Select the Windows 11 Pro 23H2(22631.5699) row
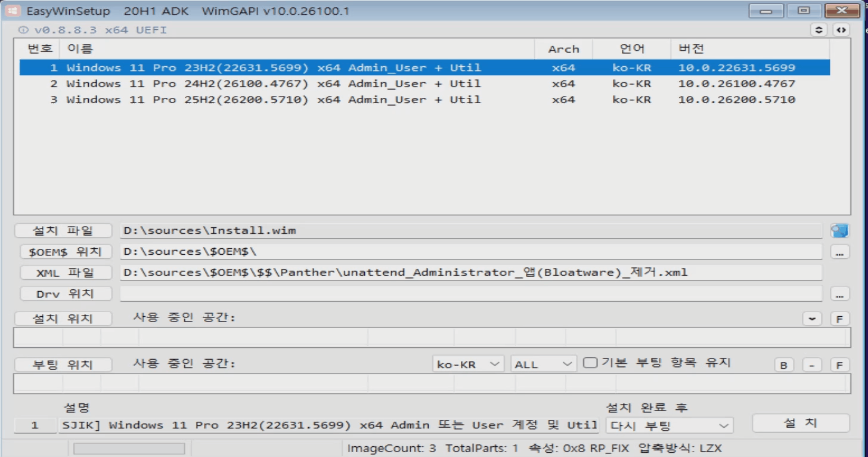 [424, 68]
